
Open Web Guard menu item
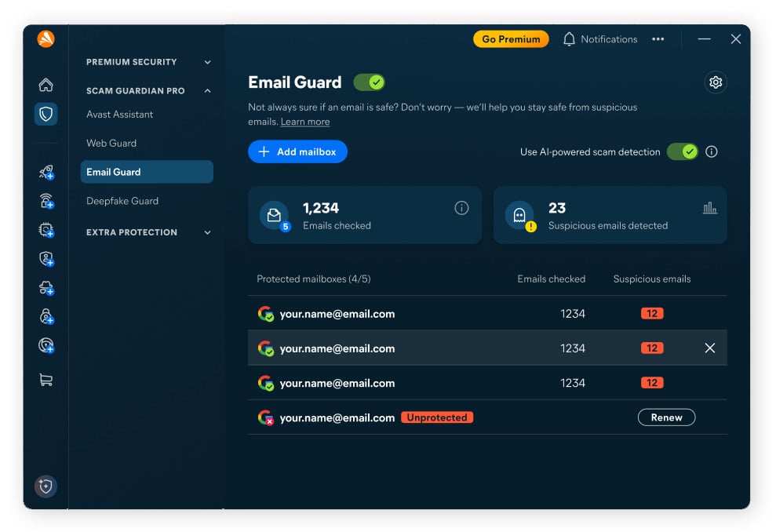(x=111, y=143)
